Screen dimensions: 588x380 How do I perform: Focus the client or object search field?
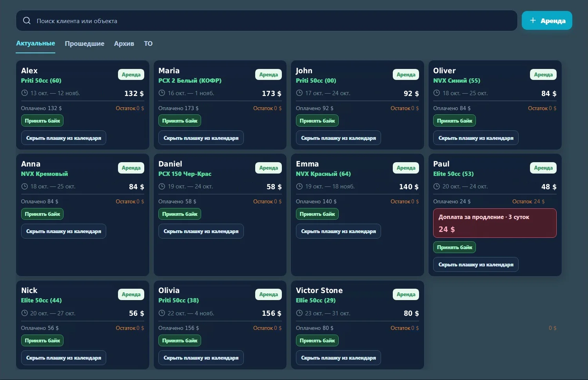(x=267, y=20)
